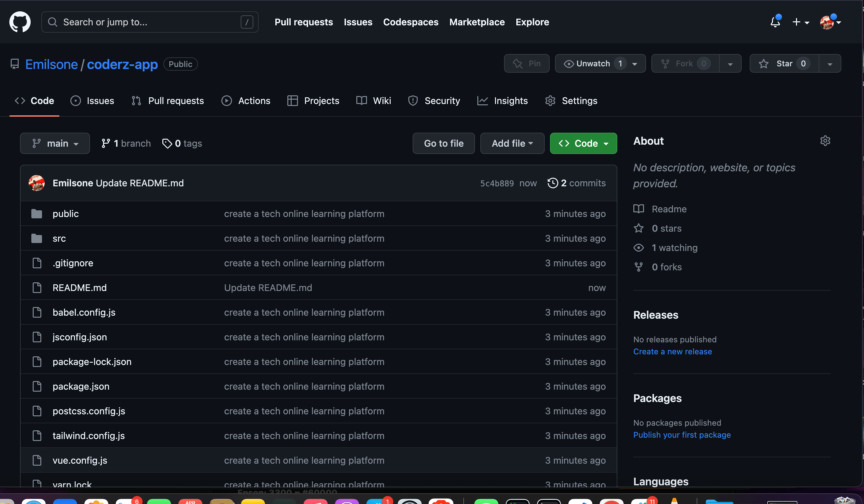Viewport: 864px width, 504px height.
Task: Open the Wiki tab
Action: 374,101
